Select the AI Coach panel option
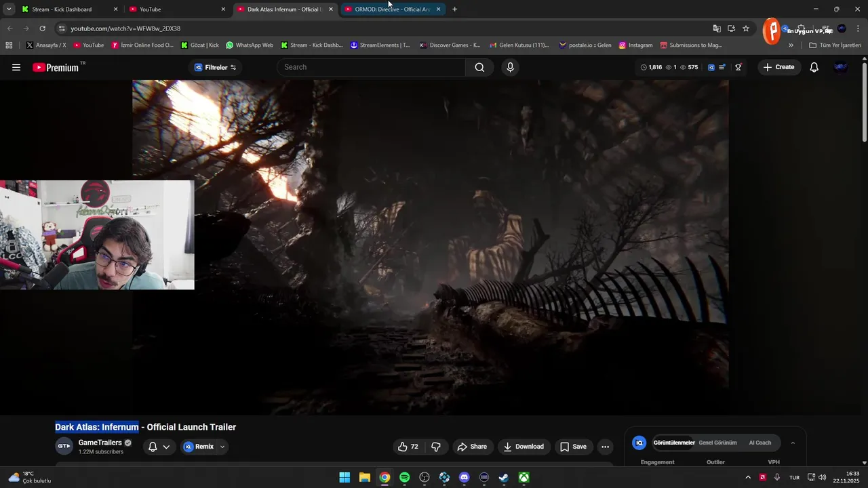Screen dimensions: 868x488 pos(759,443)
